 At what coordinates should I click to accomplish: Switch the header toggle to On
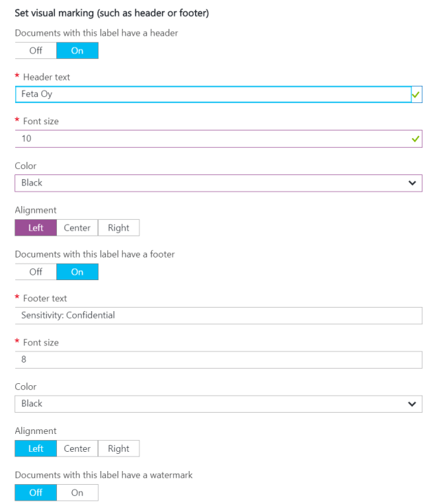[x=77, y=51]
